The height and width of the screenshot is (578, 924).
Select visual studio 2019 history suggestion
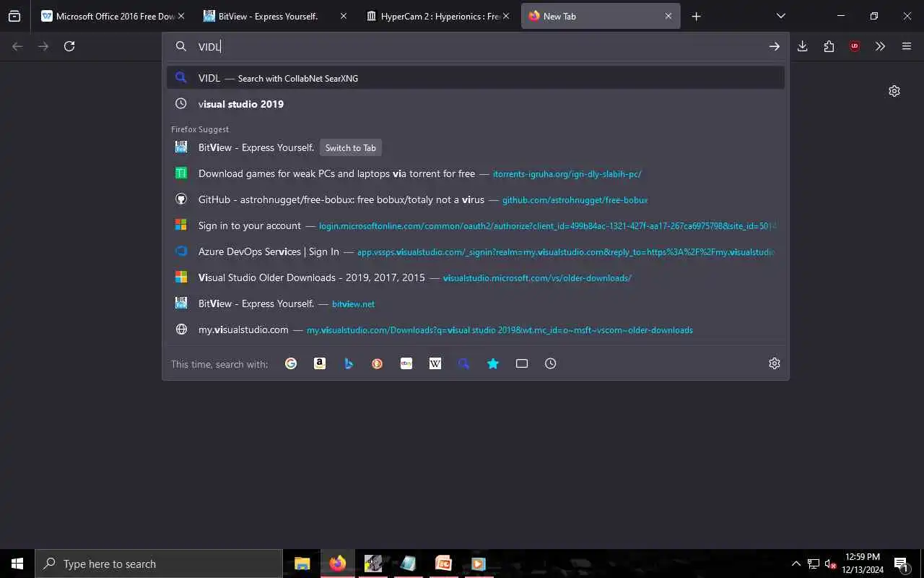click(x=476, y=104)
